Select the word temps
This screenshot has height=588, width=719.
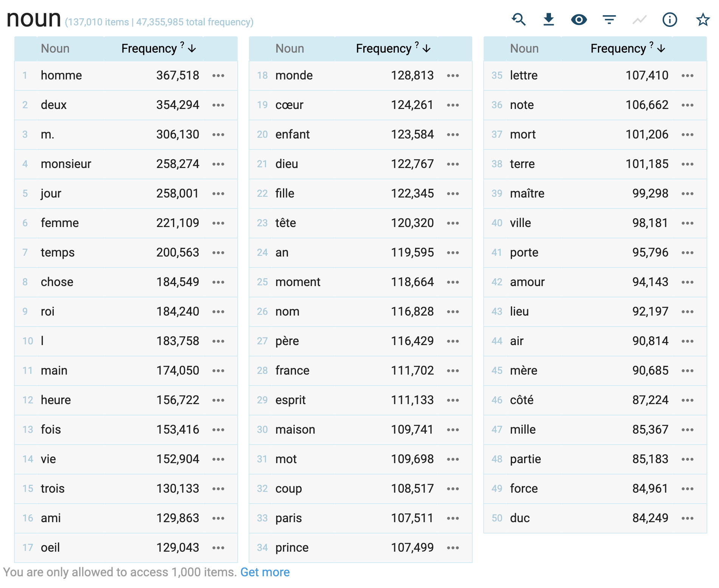point(58,253)
